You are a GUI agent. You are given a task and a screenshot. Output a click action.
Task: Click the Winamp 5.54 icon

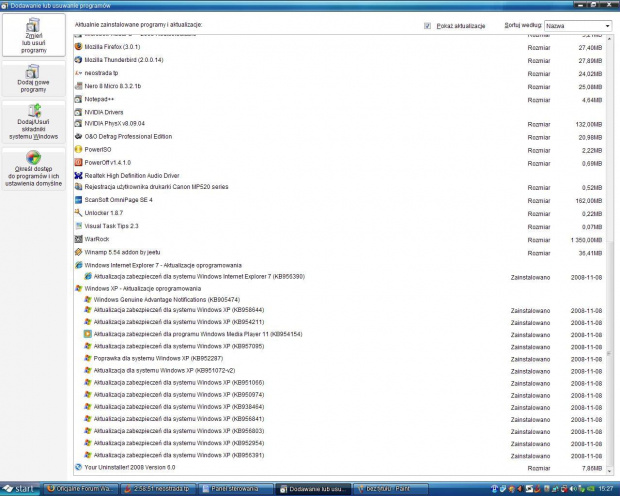(x=78, y=252)
